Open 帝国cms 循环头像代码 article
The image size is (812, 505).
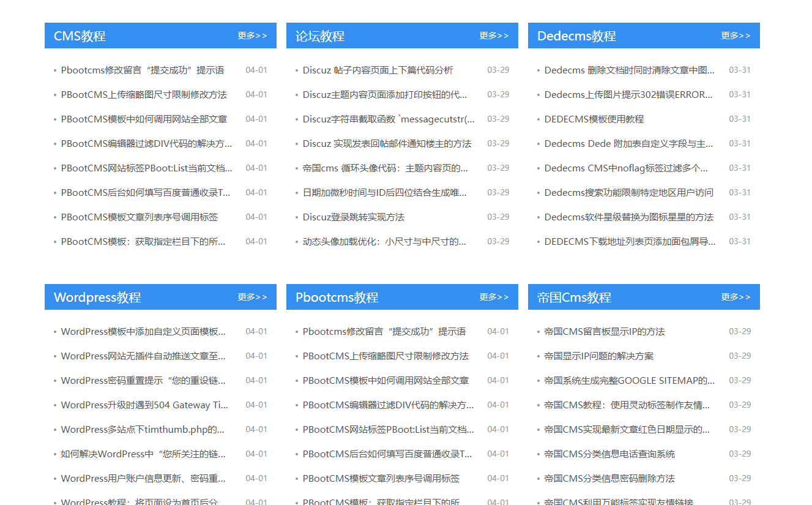pos(386,168)
